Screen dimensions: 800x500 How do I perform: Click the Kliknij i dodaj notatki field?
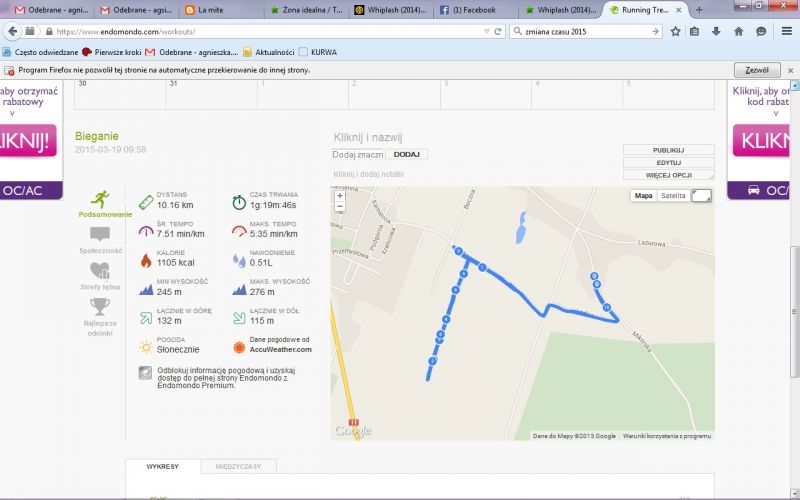368,174
